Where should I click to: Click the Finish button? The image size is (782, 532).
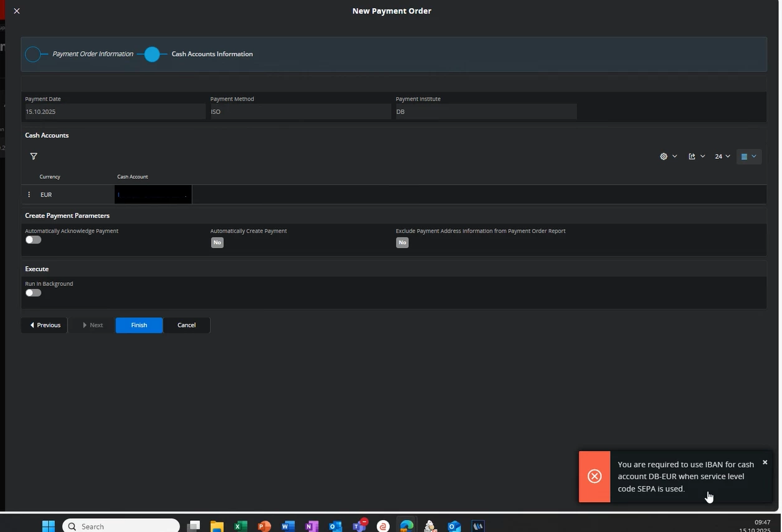[139, 325]
